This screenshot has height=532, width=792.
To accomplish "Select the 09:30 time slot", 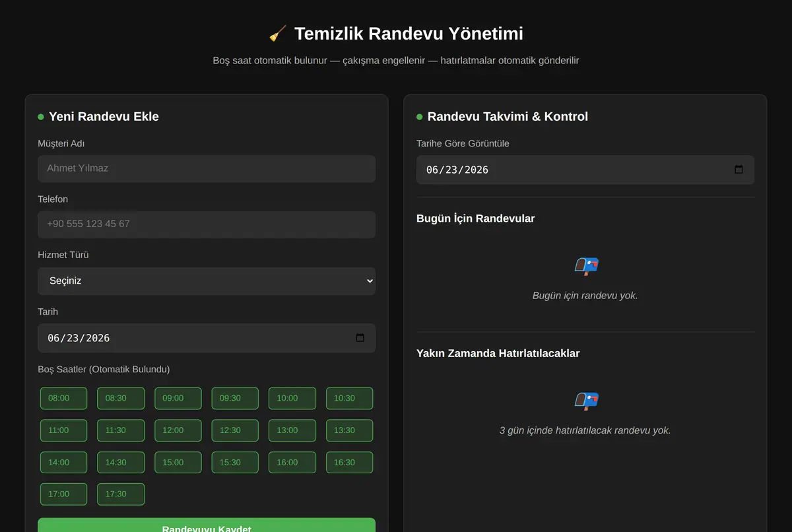I will pyautogui.click(x=235, y=398).
